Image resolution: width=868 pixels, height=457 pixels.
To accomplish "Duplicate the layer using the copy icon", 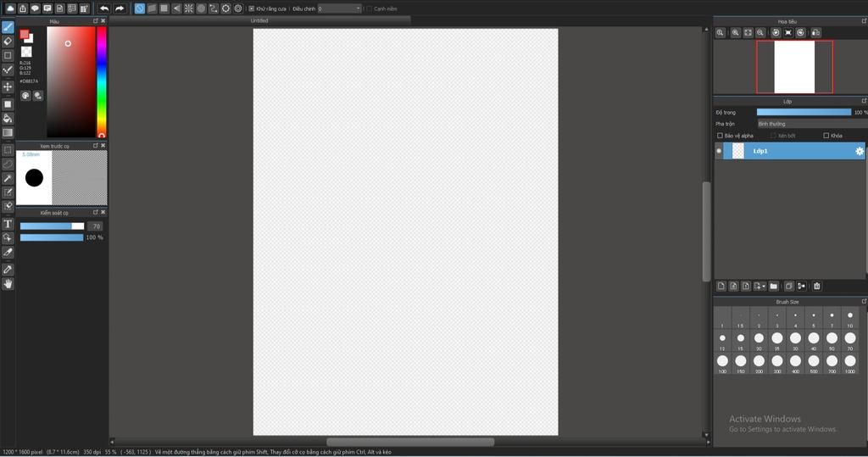I will pos(789,286).
